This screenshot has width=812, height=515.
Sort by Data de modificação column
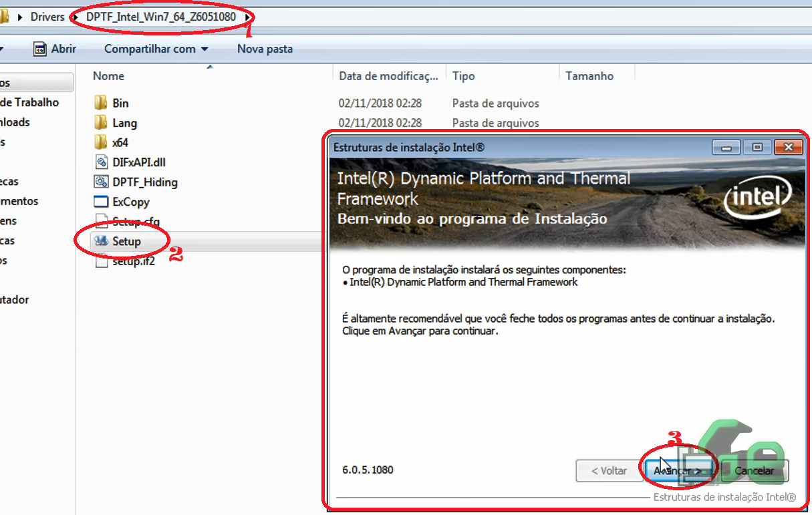click(x=389, y=75)
